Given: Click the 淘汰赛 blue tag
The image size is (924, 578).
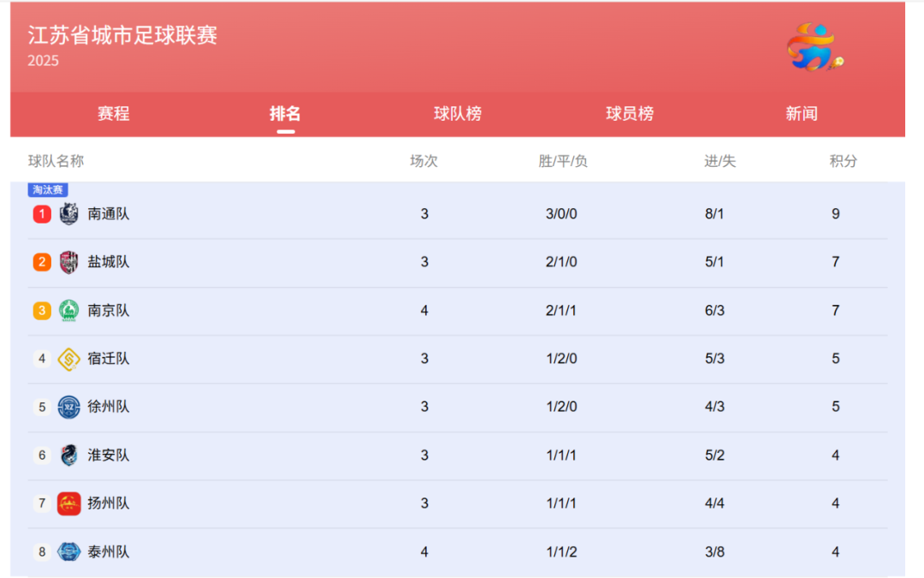Looking at the screenshot, I should click(x=48, y=189).
